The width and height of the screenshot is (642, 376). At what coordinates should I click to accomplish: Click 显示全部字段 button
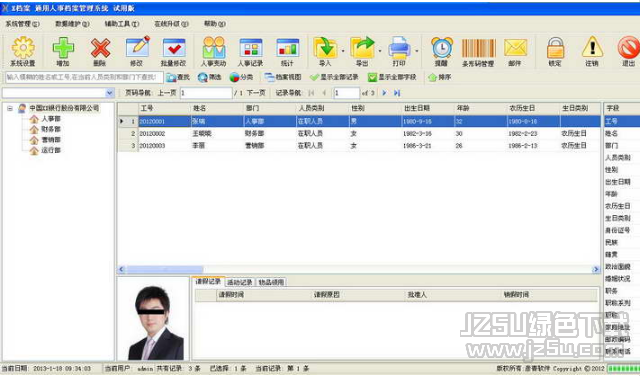pos(392,77)
